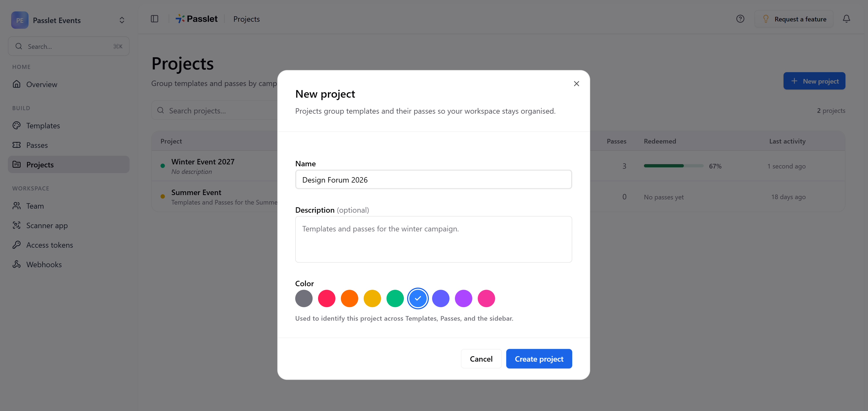Click the selected blue color swatch

click(x=418, y=298)
